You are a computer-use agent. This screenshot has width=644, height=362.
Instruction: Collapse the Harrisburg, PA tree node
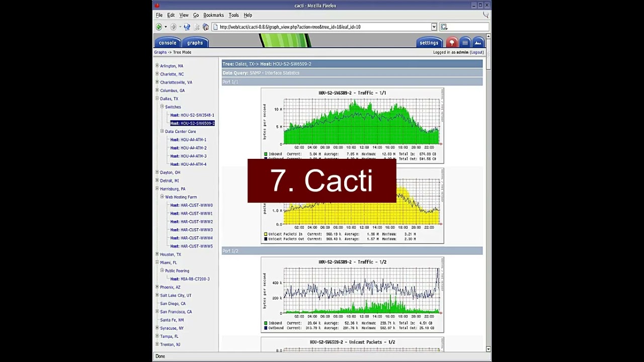[157, 189]
